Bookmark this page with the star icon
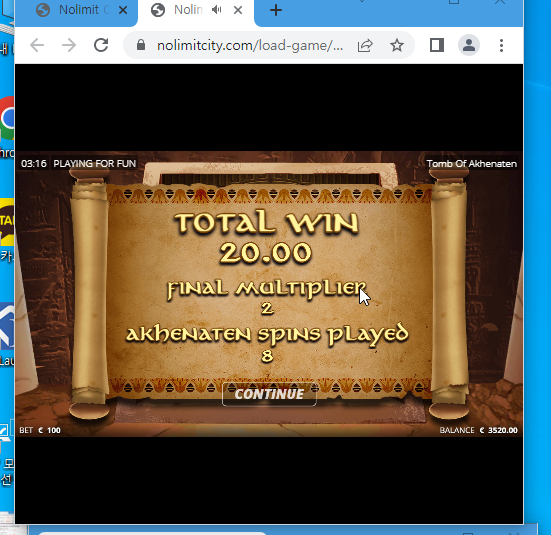Image resolution: width=551 pixels, height=535 pixels. pyautogui.click(x=397, y=45)
